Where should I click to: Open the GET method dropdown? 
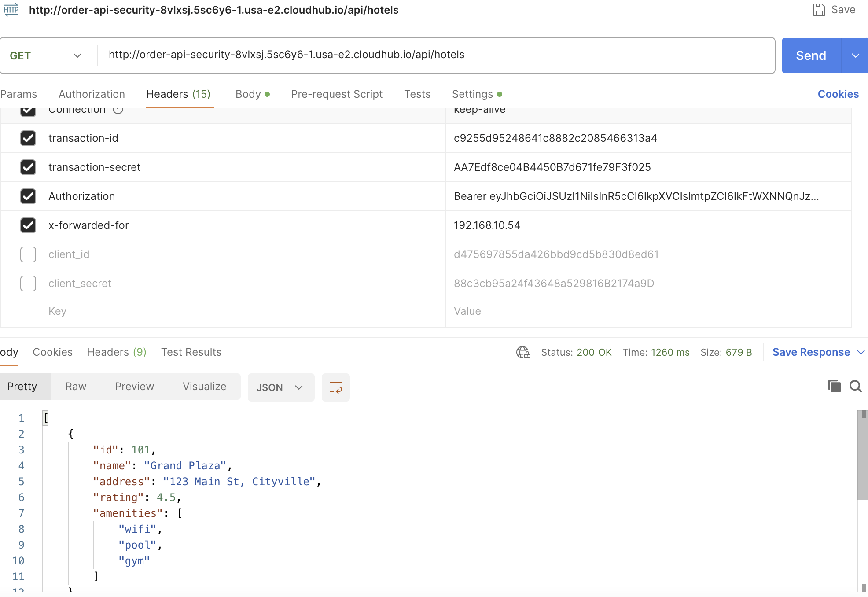46,55
